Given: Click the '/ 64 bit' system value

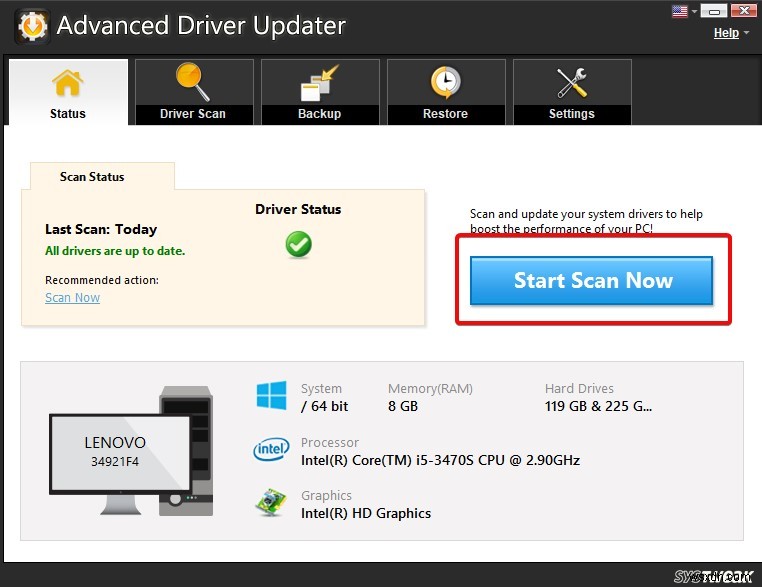Looking at the screenshot, I should coord(325,406).
